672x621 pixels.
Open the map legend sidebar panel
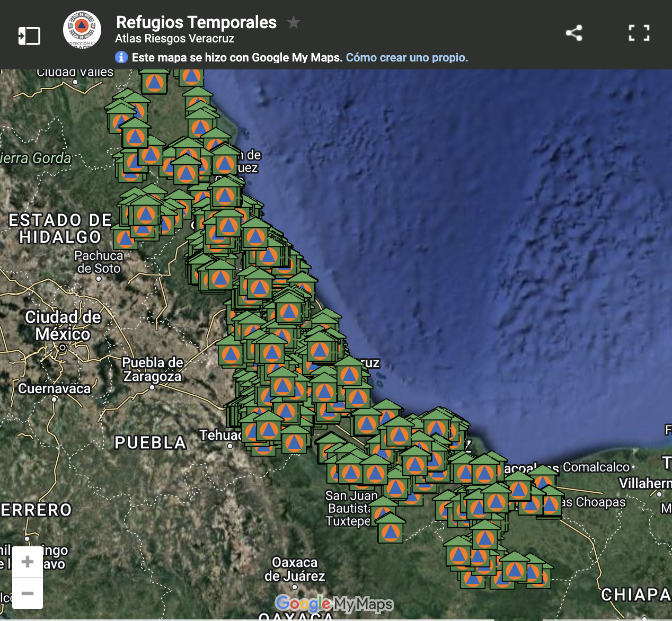[x=29, y=36]
